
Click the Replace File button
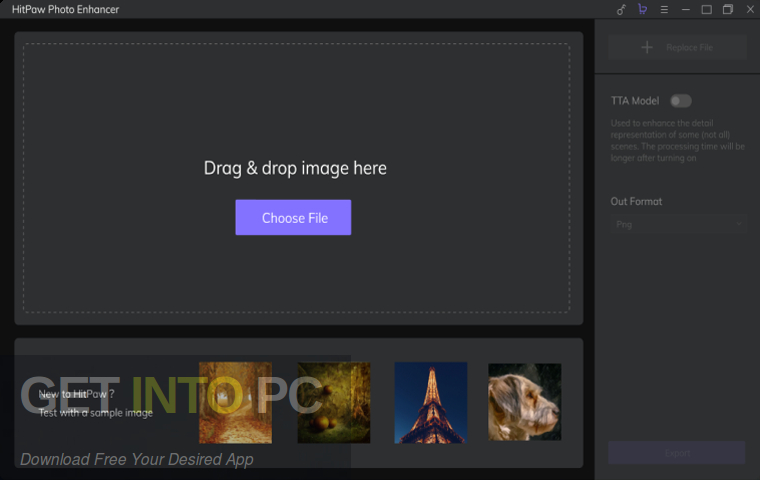tap(677, 48)
